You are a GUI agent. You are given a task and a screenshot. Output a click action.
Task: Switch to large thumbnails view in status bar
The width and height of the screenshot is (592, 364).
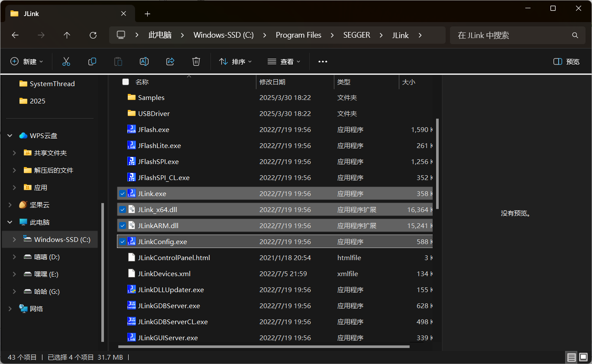[x=583, y=358]
